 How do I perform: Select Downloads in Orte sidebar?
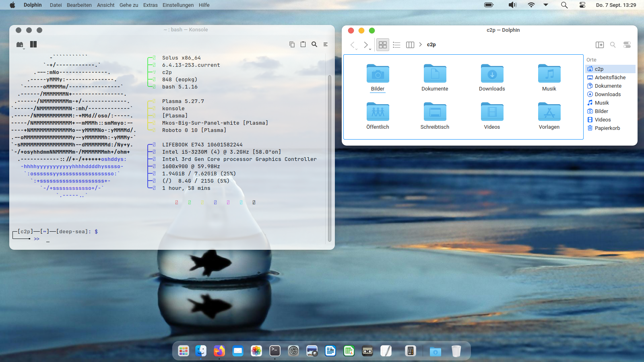[610, 94]
